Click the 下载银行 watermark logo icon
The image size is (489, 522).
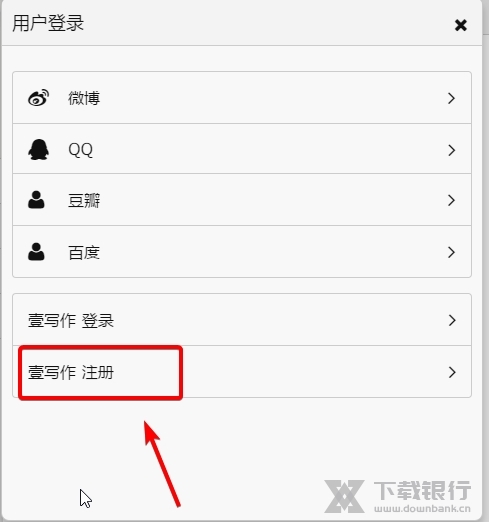point(344,496)
